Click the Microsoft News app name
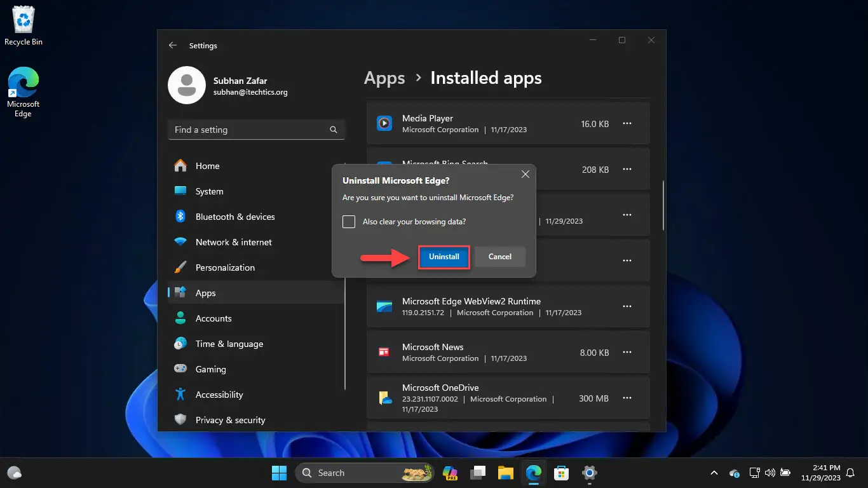Image resolution: width=868 pixels, height=488 pixels. [x=433, y=347]
